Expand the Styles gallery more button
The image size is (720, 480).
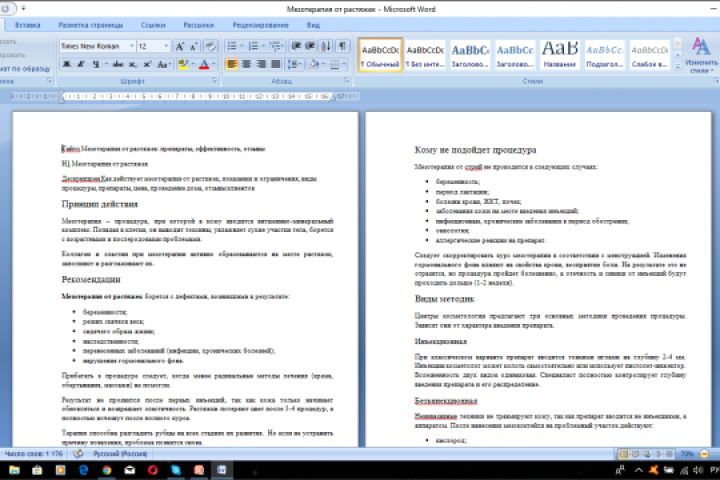point(677,66)
